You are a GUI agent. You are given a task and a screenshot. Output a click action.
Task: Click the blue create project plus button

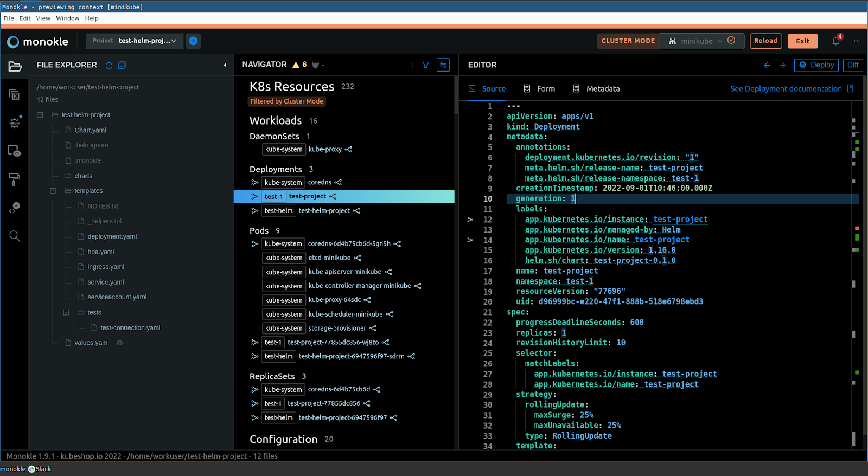tap(193, 41)
